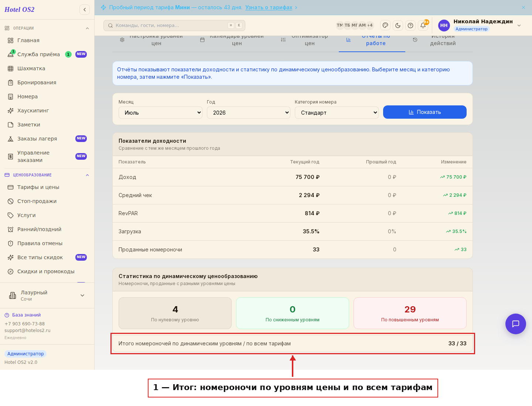
Task: Collapse the Ценообразование section
Action: click(x=87, y=175)
